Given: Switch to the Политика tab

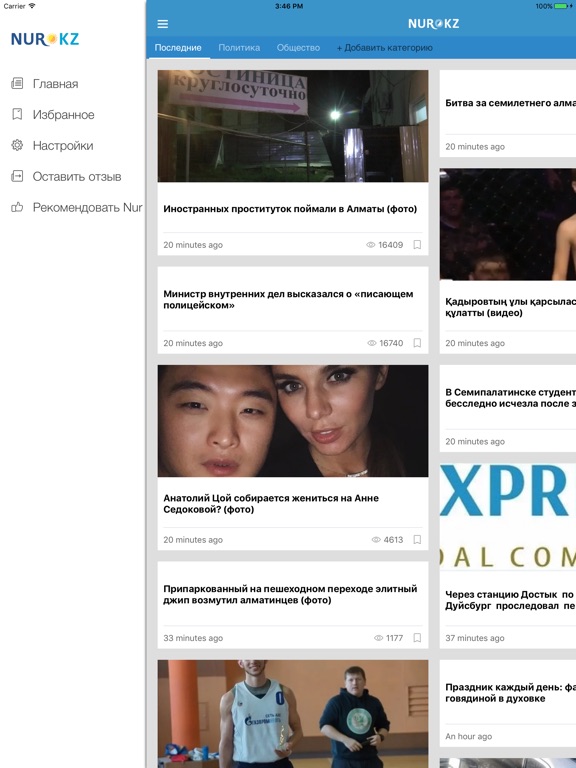Looking at the screenshot, I should [x=239, y=48].
